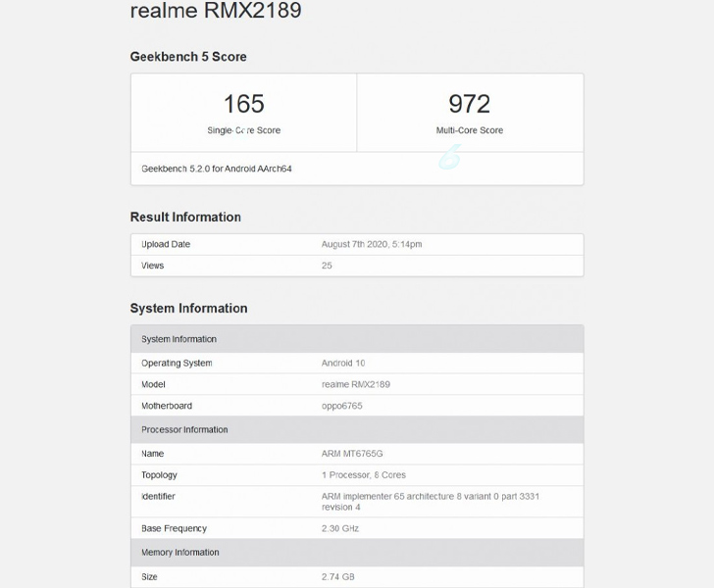Click the 'Geekbench 5 Score' heading
The width and height of the screenshot is (714, 588).
tap(188, 57)
